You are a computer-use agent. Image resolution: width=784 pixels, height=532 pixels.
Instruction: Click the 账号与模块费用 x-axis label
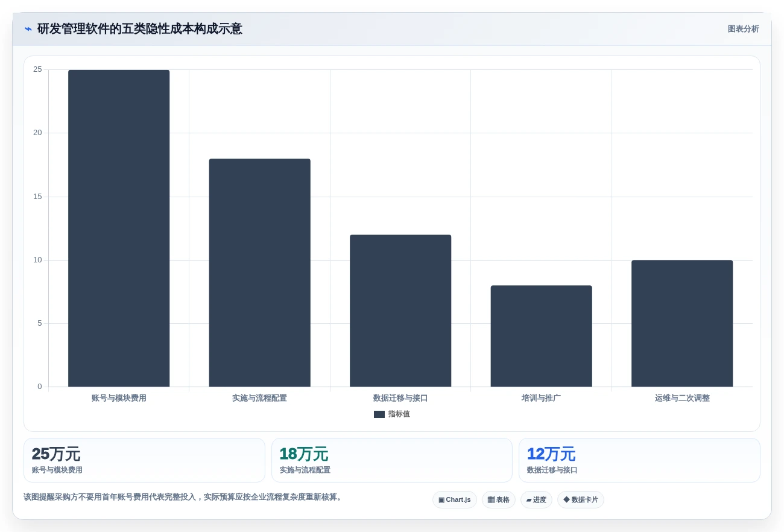pos(119,398)
